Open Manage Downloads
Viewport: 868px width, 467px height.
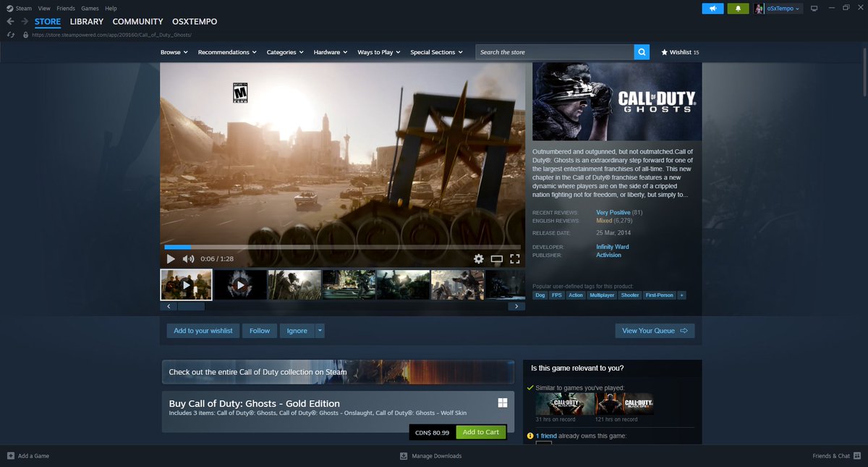[x=431, y=456]
